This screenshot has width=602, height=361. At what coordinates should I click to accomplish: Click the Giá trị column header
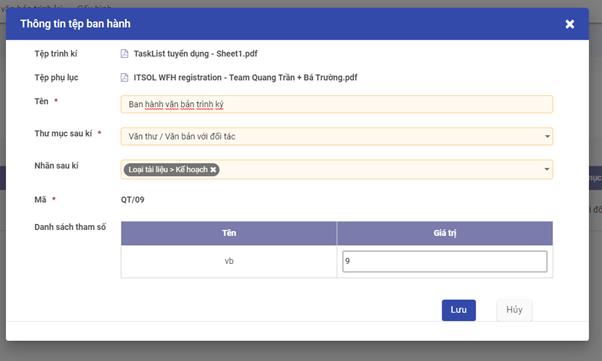pos(445,233)
